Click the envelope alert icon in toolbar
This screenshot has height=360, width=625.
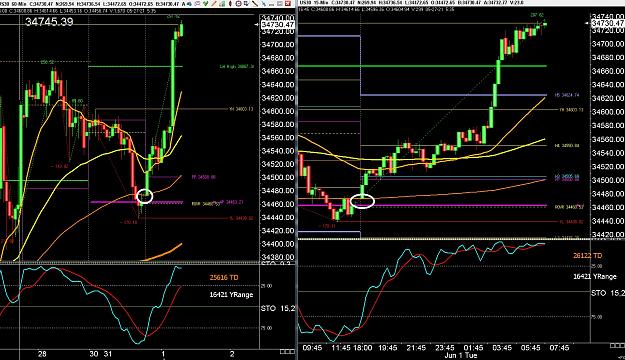(197, 4)
